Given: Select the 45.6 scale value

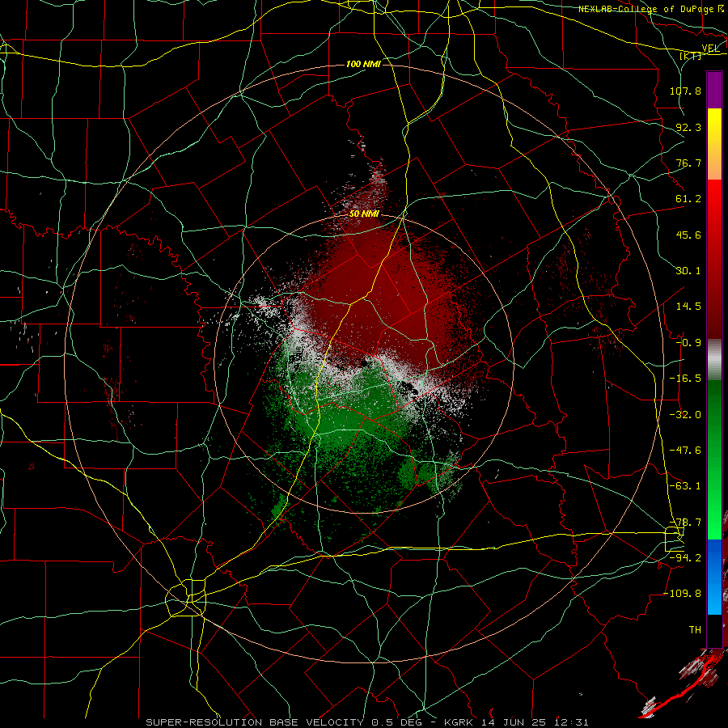Looking at the screenshot, I should coord(688,235).
